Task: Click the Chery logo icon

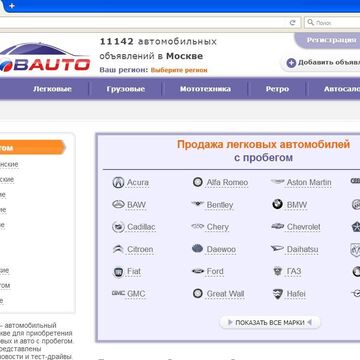Action: click(x=197, y=226)
